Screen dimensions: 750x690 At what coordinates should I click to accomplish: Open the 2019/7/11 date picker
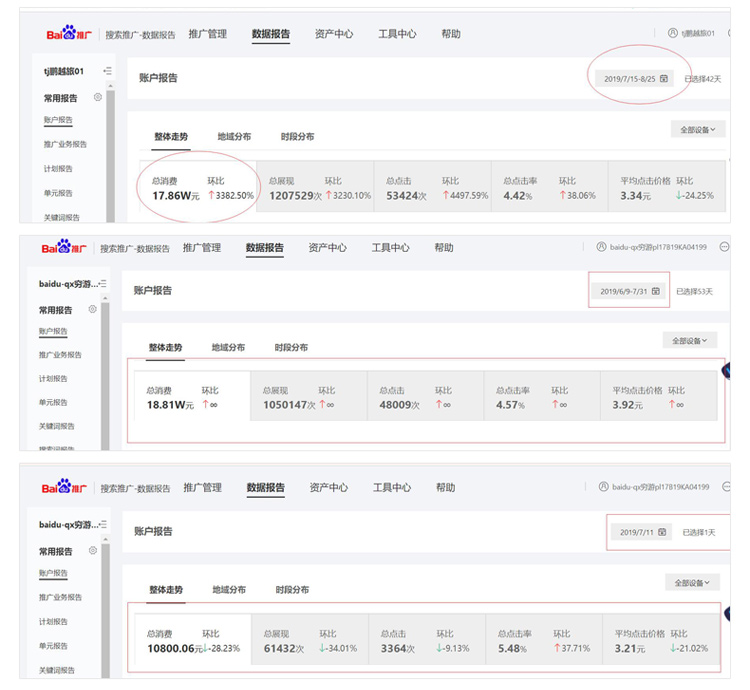(642, 532)
